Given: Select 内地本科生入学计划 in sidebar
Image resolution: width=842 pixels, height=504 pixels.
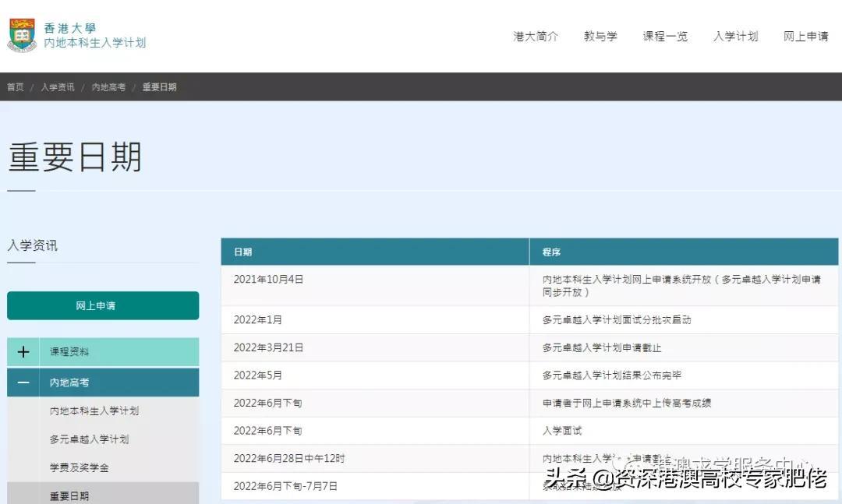Looking at the screenshot, I should coord(94,411).
